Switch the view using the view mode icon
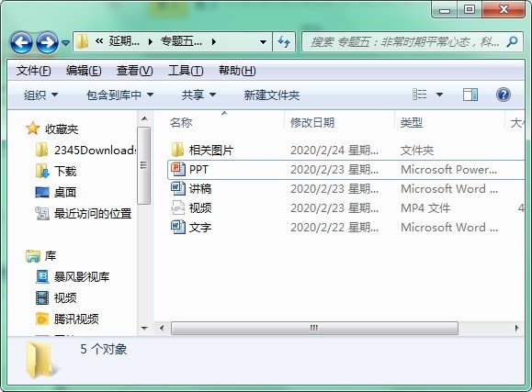532x392 pixels. click(420, 95)
